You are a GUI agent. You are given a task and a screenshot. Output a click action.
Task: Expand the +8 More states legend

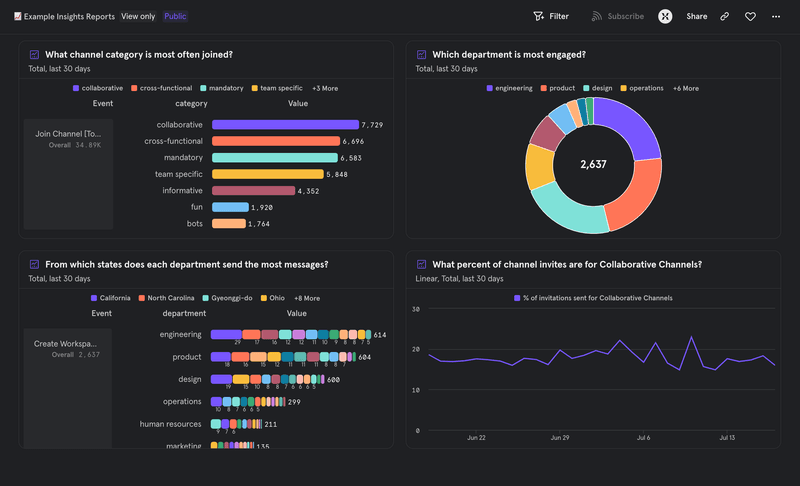point(306,298)
